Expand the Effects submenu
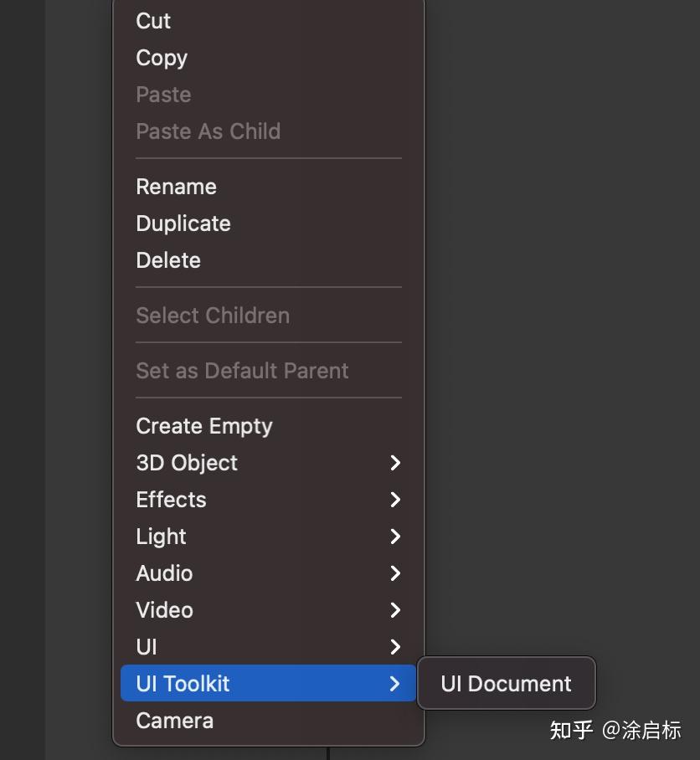Screen dimensions: 700x760 (x=171, y=499)
